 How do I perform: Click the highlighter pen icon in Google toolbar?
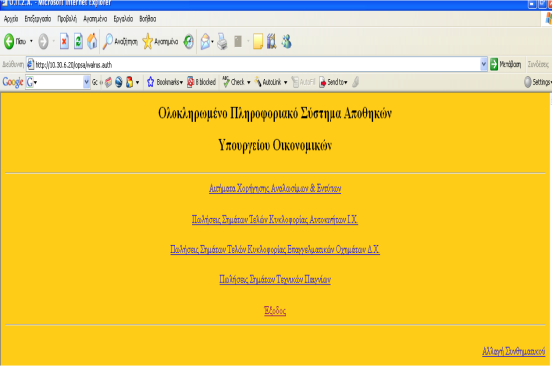click(x=356, y=82)
